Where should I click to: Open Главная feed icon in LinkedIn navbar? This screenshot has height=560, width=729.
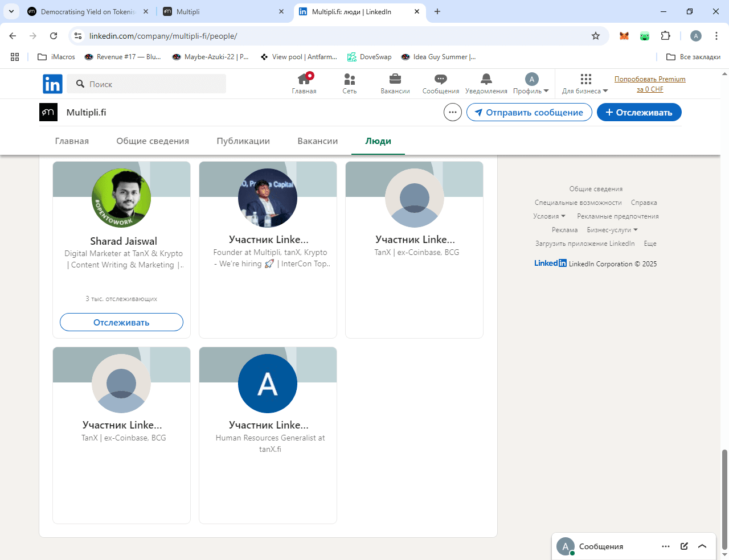coord(304,84)
